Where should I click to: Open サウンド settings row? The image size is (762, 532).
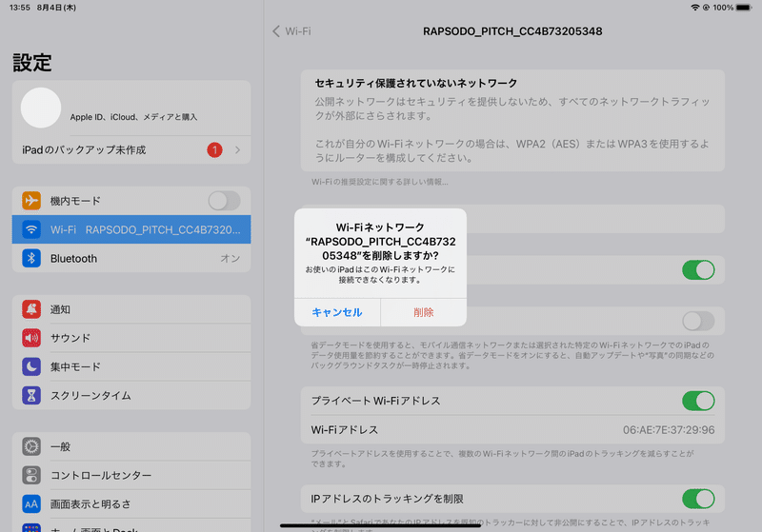tap(131, 338)
